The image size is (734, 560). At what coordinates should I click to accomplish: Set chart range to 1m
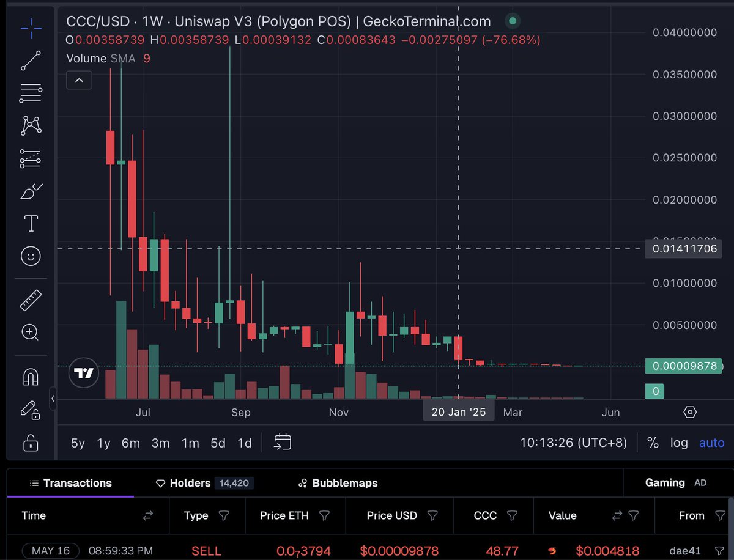(x=190, y=443)
